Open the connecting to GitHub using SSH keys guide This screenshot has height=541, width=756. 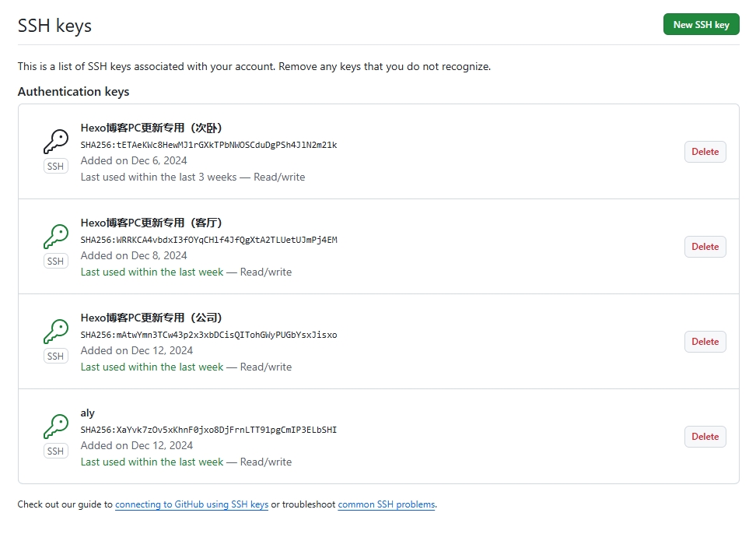pos(191,504)
